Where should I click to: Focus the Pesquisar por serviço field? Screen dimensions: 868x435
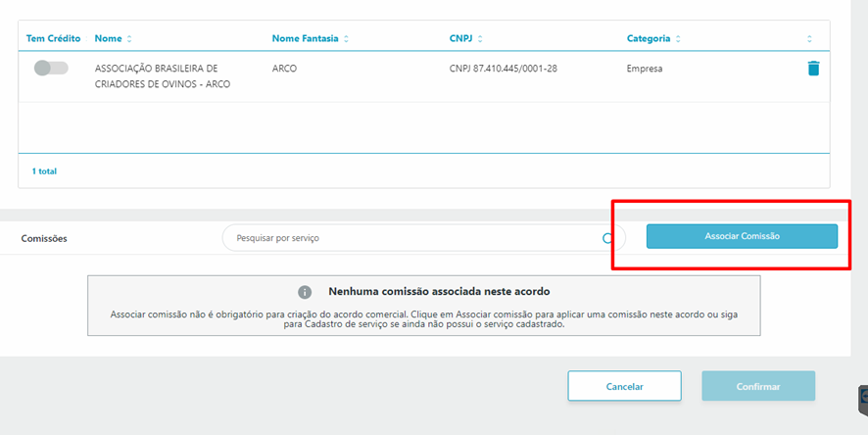click(423, 238)
